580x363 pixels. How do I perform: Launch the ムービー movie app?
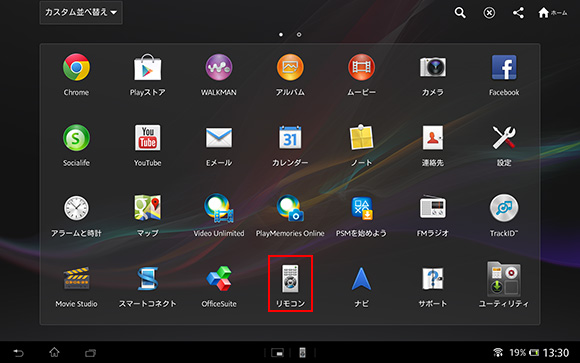click(x=361, y=74)
